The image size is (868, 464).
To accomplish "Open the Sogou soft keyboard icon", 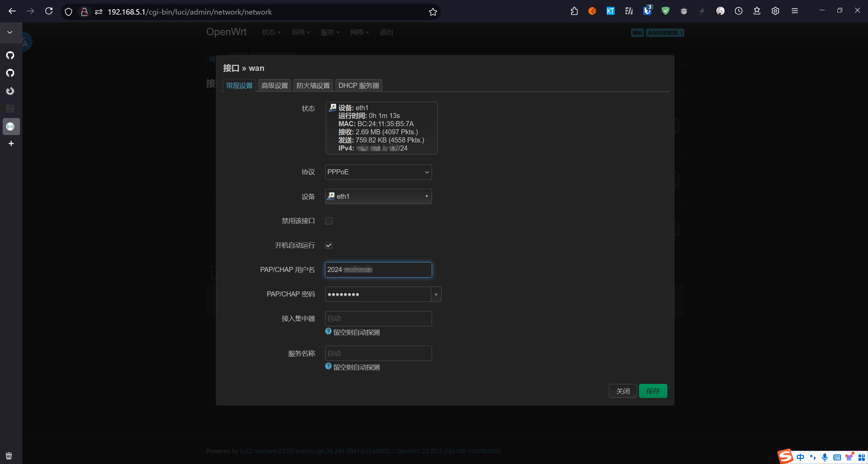I will [x=837, y=457].
